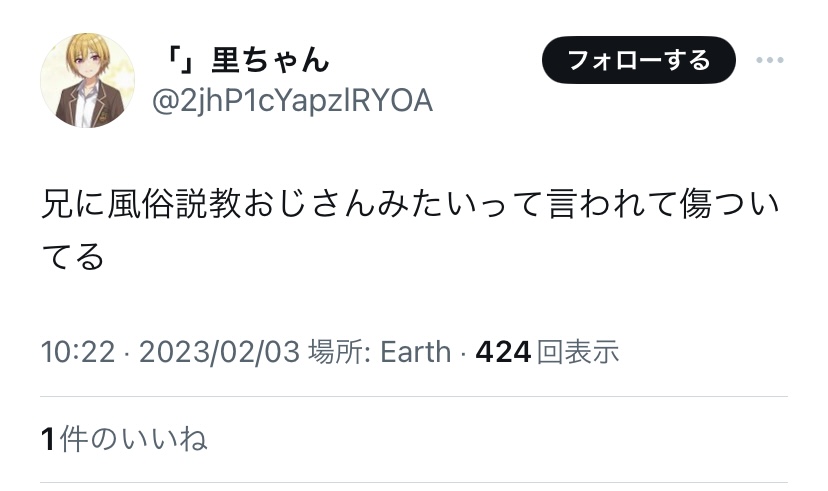Open the anime-style profile avatar
The image size is (828, 491).
[x=88, y=81]
